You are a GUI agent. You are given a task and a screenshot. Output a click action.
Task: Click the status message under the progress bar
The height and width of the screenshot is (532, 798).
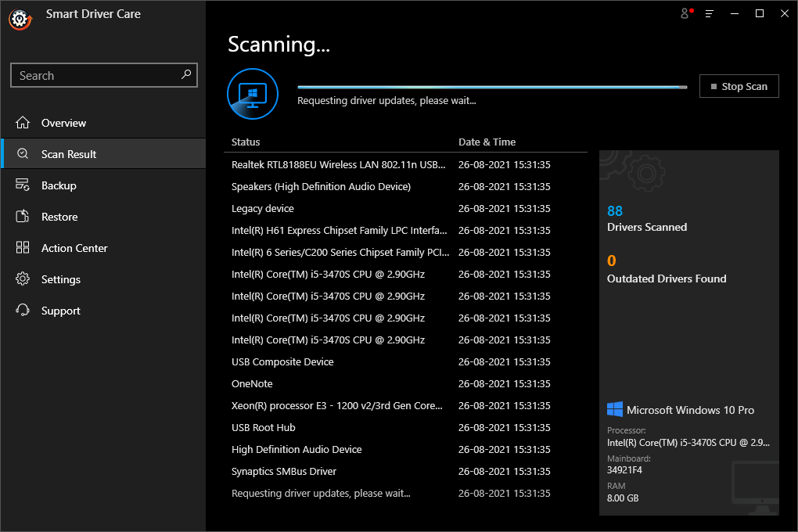[x=386, y=100]
